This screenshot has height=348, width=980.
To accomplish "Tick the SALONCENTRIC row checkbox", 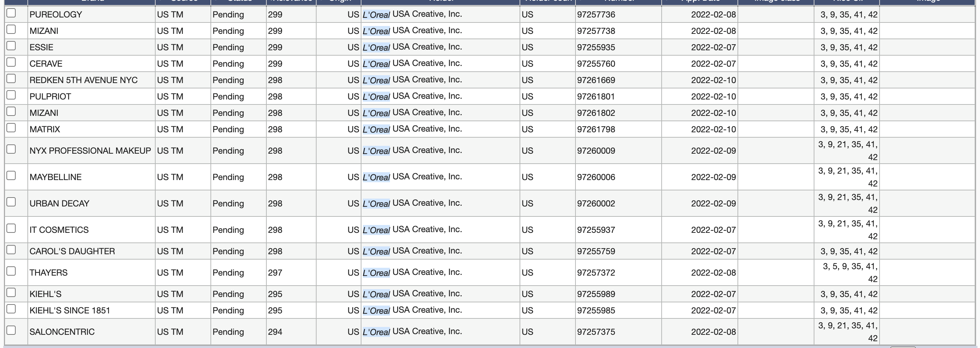I will (11, 330).
